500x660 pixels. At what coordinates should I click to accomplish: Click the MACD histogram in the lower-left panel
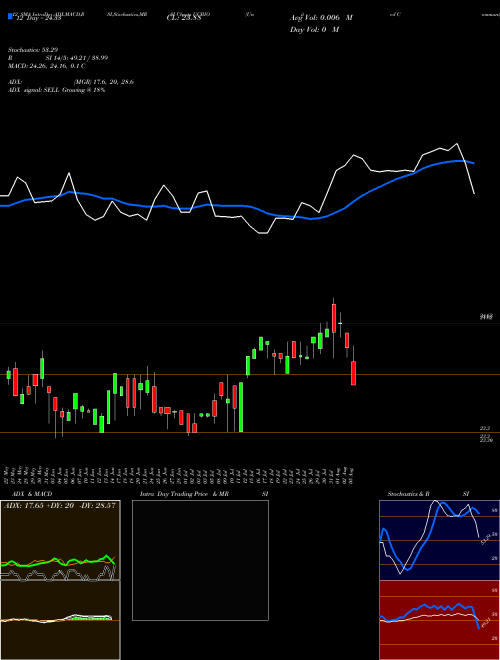88,618
